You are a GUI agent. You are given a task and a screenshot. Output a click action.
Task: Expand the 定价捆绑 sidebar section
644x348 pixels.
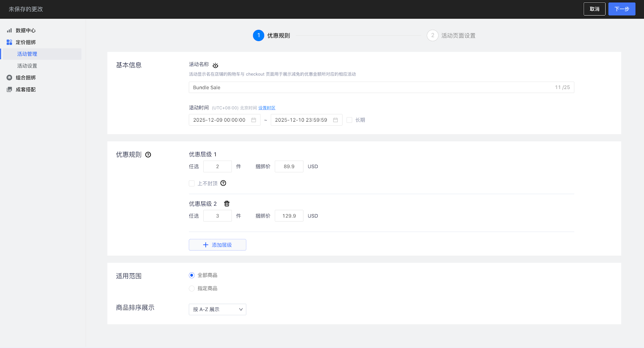(x=25, y=42)
